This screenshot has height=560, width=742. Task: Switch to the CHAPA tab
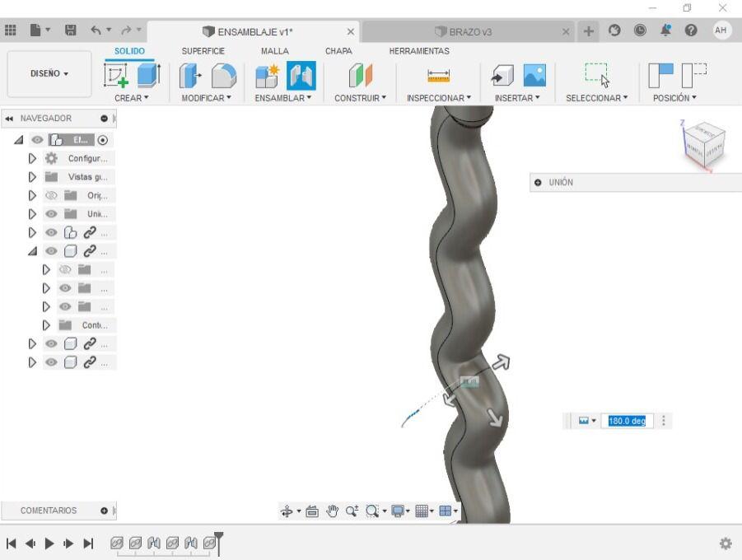coord(338,51)
